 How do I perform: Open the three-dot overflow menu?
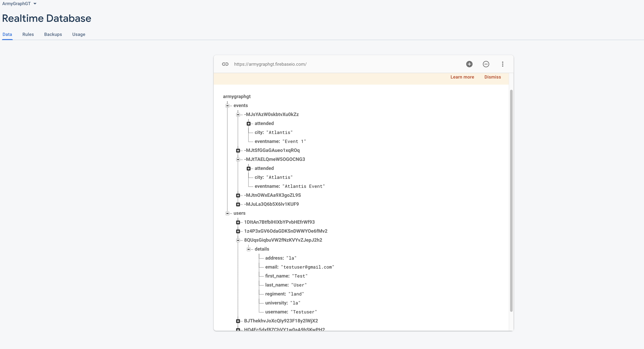[503, 64]
